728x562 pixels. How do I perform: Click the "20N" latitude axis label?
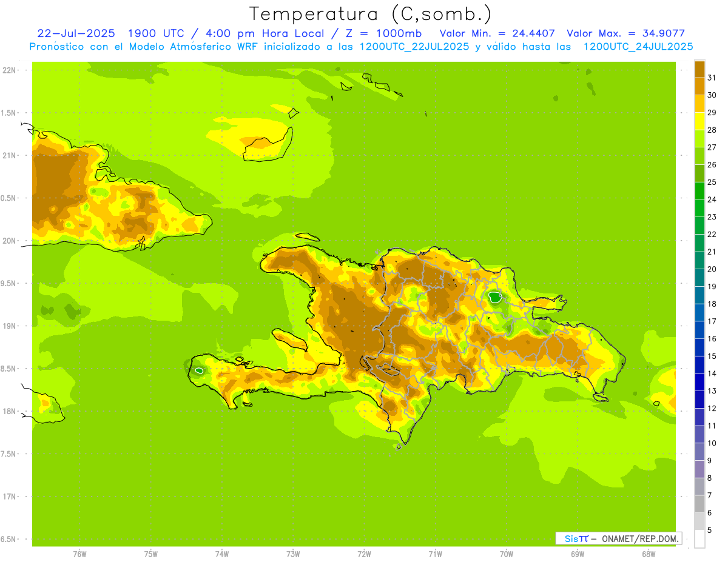[x=9, y=241]
